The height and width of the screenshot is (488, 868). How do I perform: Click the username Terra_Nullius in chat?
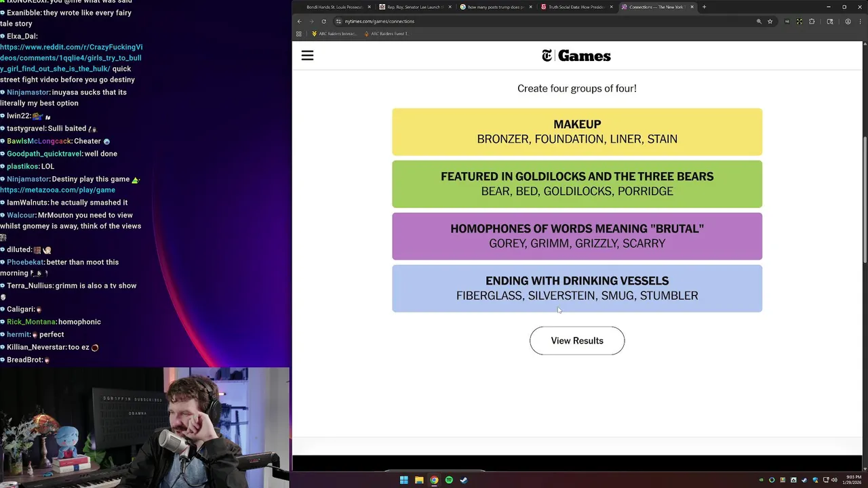(33, 286)
